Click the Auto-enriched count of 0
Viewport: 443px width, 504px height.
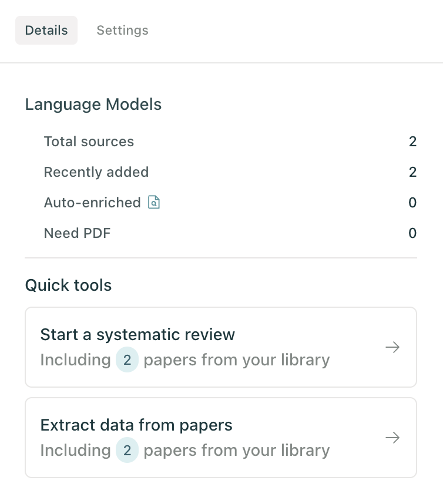click(412, 203)
